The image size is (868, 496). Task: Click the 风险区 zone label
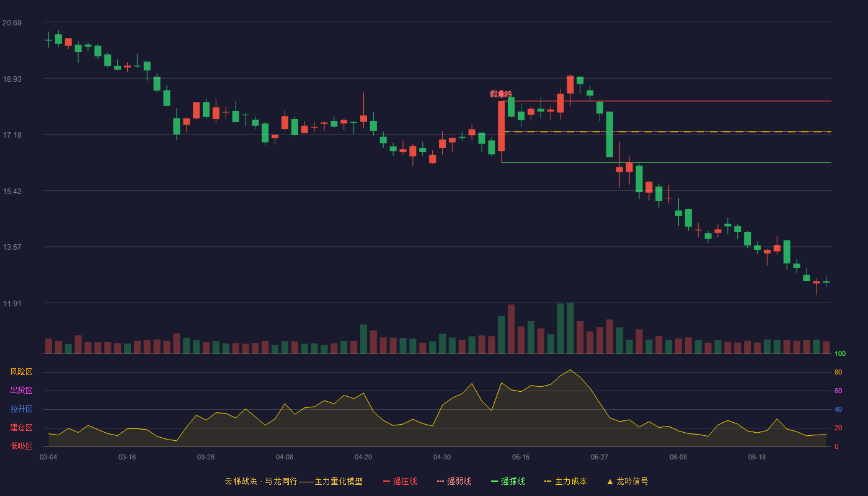[21, 372]
